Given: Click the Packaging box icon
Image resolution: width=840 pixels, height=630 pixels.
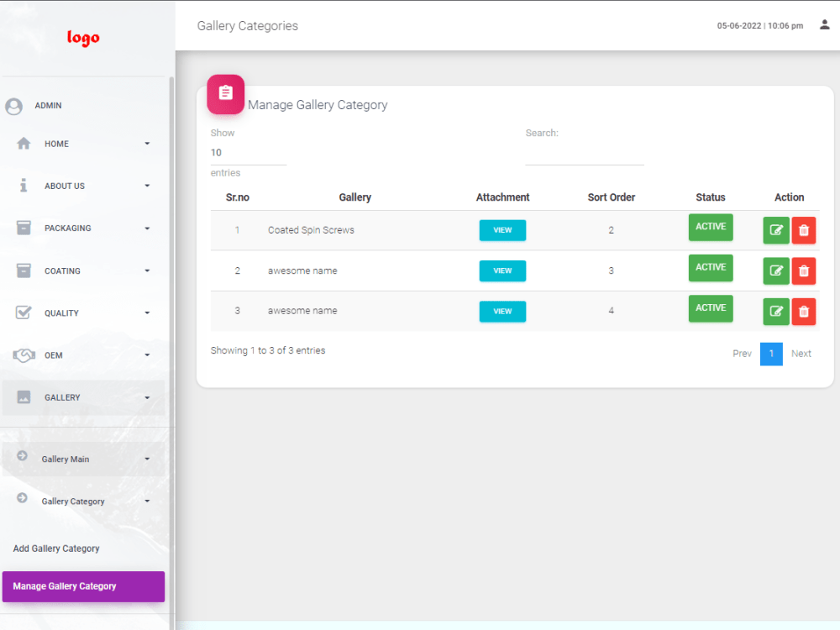Looking at the screenshot, I should [x=24, y=228].
